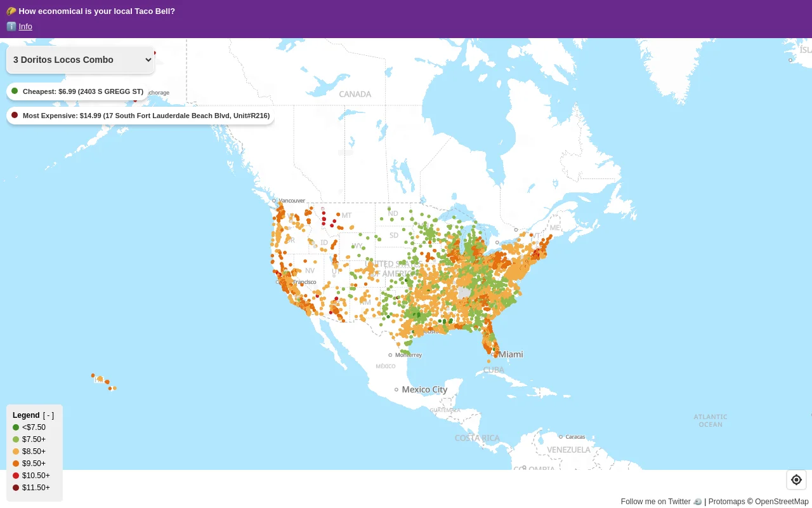The height and width of the screenshot is (508, 812).
Task: Collapse the legend with the [ - ] toggle
Action: click(48, 415)
